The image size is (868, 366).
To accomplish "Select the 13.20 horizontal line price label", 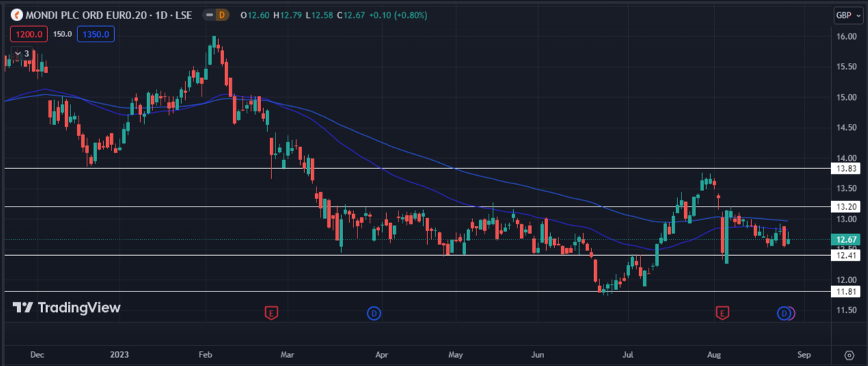I will [847, 207].
